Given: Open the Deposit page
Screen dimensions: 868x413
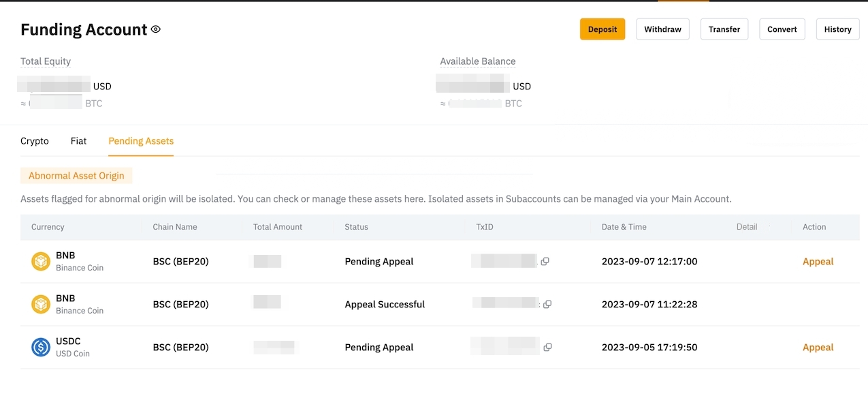Looking at the screenshot, I should point(602,29).
